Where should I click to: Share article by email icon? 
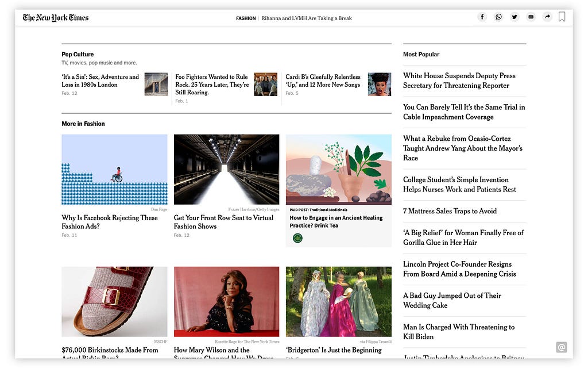click(x=531, y=17)
